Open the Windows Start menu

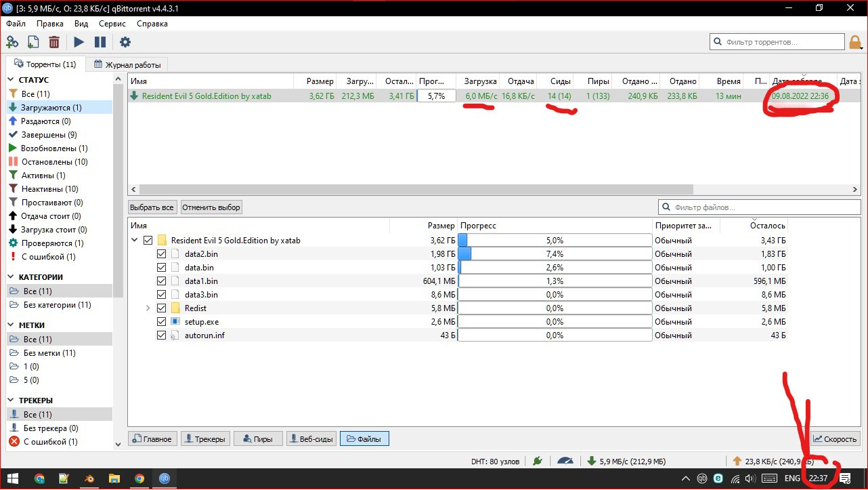(12, 478)
